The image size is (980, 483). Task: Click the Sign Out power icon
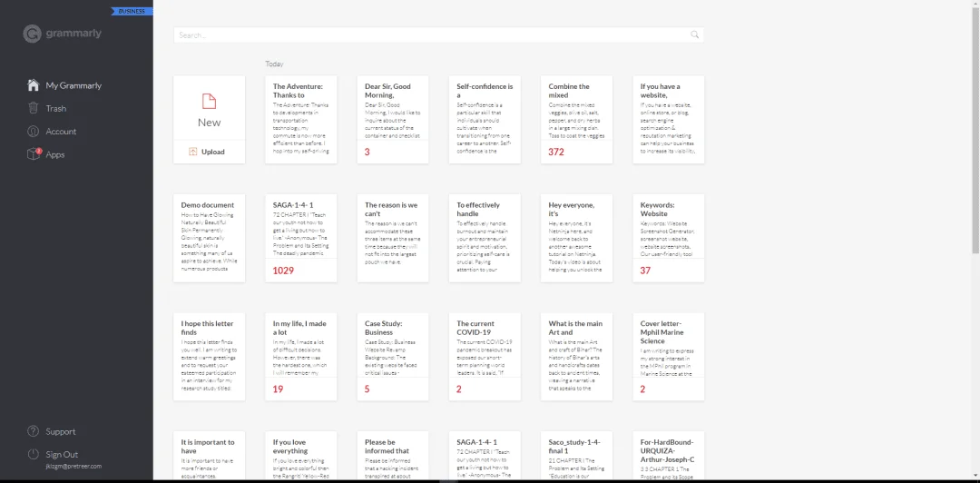point(34,454)
